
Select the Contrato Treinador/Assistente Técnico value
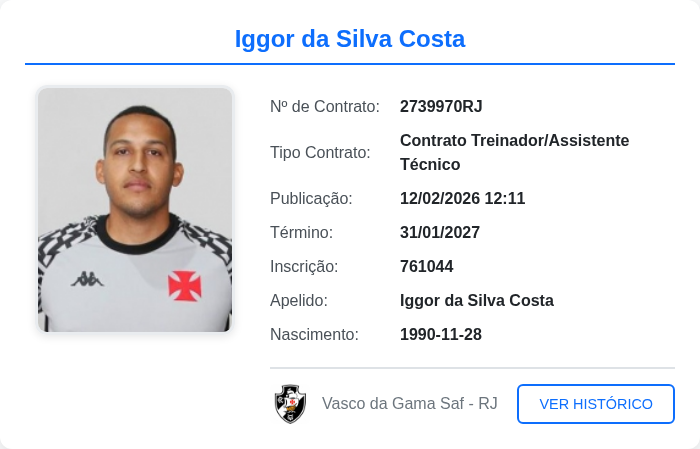coord(514,152)
